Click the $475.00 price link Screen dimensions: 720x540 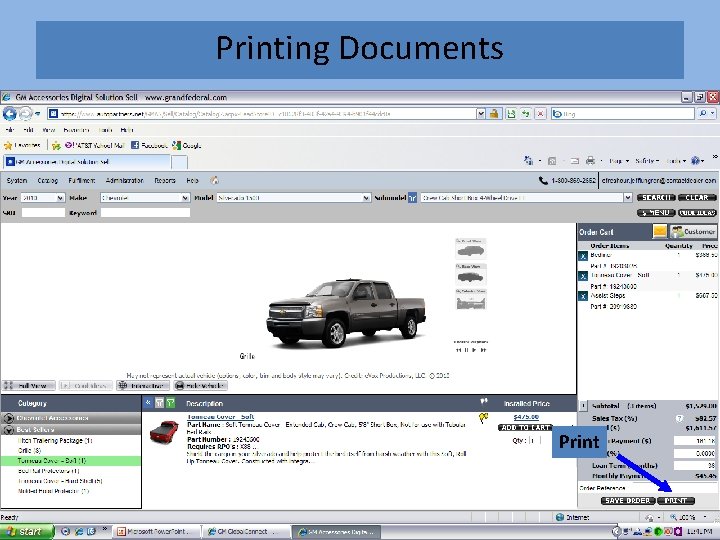pyautogui.click(x=526, y=417)
